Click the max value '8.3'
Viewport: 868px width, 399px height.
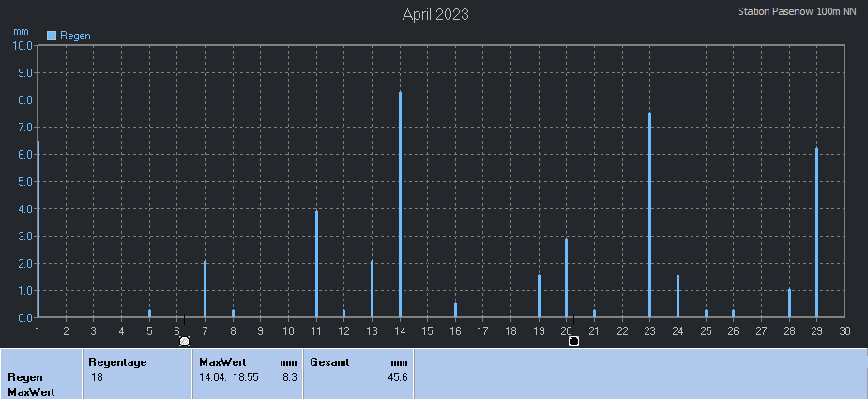[x=291, y=377]
